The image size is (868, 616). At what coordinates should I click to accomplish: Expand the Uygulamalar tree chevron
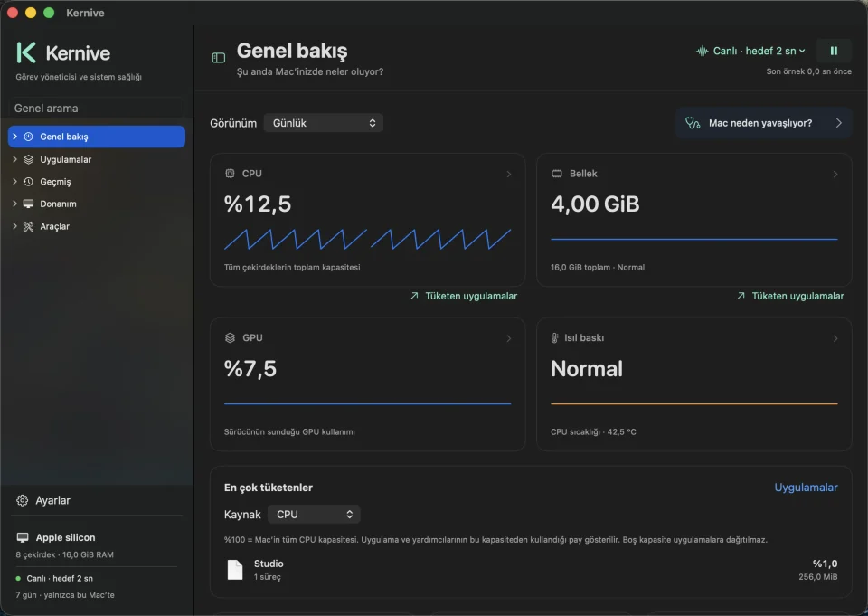coord(15,159)
